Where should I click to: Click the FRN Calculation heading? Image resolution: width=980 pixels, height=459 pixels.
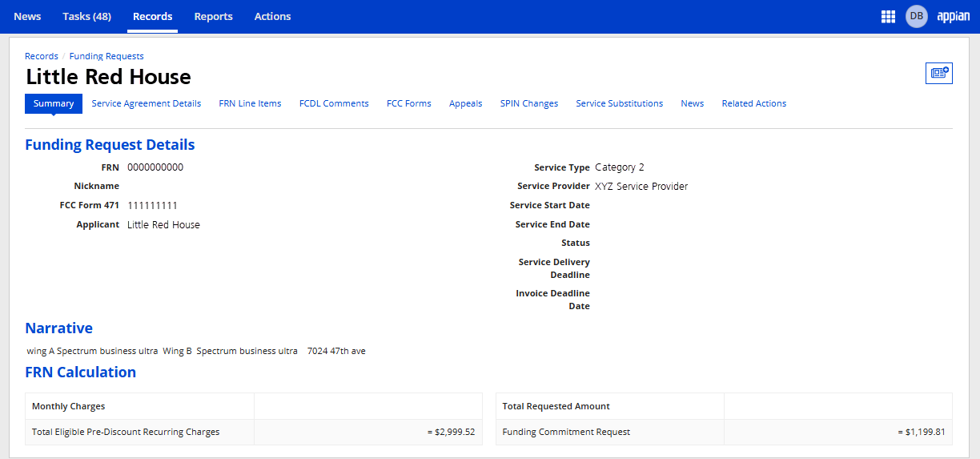pyautogui.click(x=81, y=372)
